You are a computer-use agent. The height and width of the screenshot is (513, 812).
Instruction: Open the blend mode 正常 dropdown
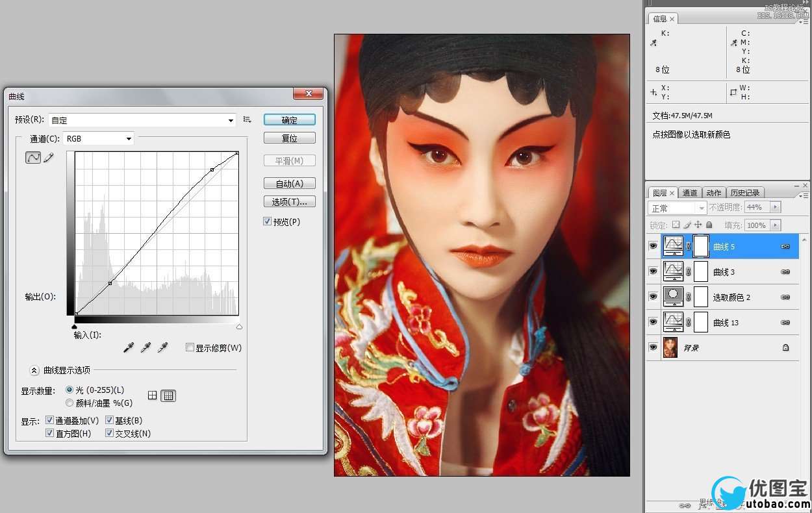[678, 208]
